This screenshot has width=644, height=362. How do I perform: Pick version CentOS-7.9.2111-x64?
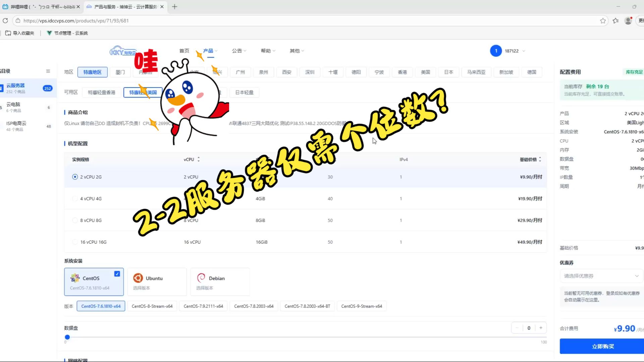click(x=203, y=306)
